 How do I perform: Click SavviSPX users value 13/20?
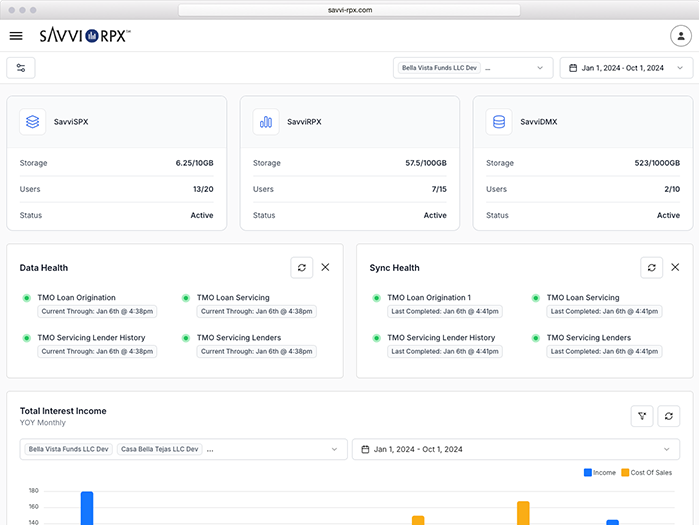coord(203,189)
